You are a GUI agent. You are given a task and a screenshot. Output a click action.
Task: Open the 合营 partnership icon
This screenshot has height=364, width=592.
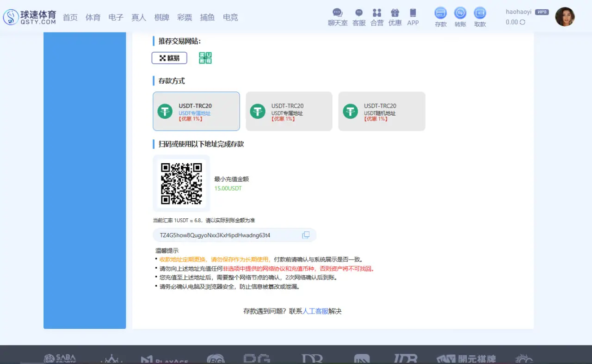point(377,16)
